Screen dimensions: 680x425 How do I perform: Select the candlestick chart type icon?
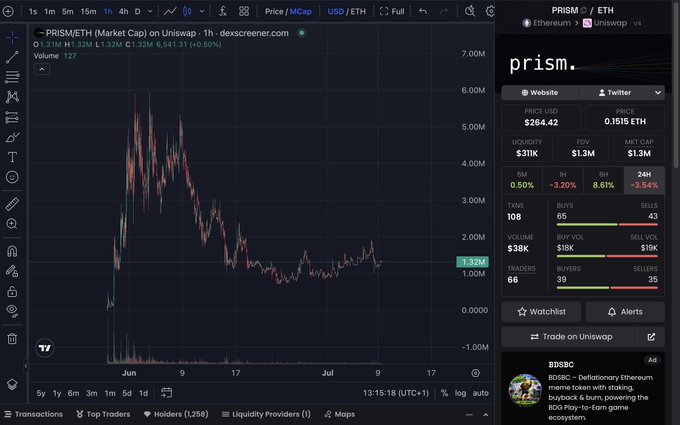coord(187,11)
